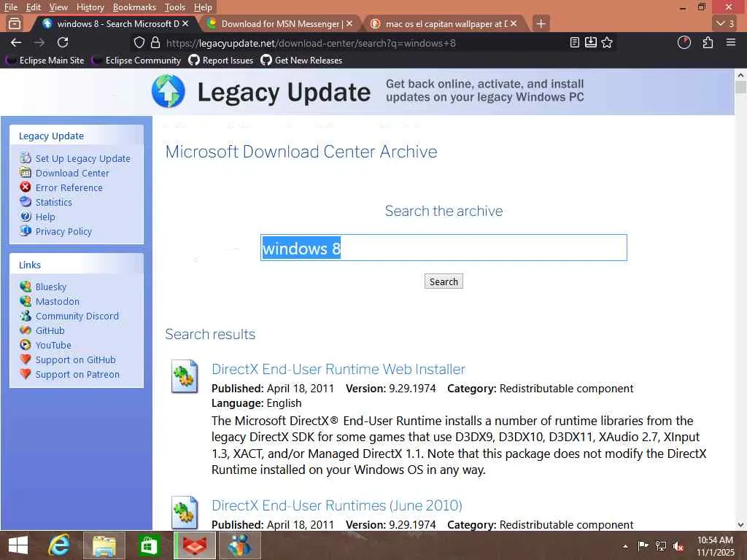This screenshot has height=560, width=747.
Task: View site security padlock info
Action: (x=155, y=43)
